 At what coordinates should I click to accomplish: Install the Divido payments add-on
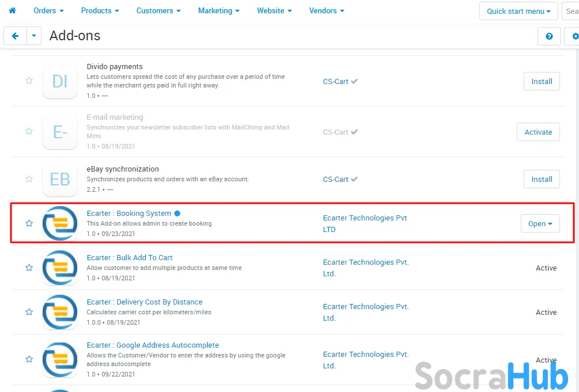pyautogui.click(x=542, y=81)
